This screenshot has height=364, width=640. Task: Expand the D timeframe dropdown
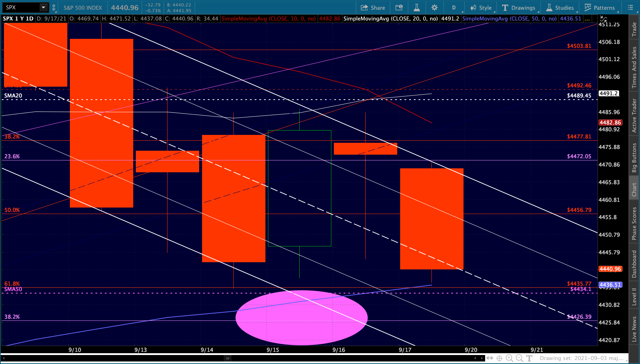click(x=454, y=8)
